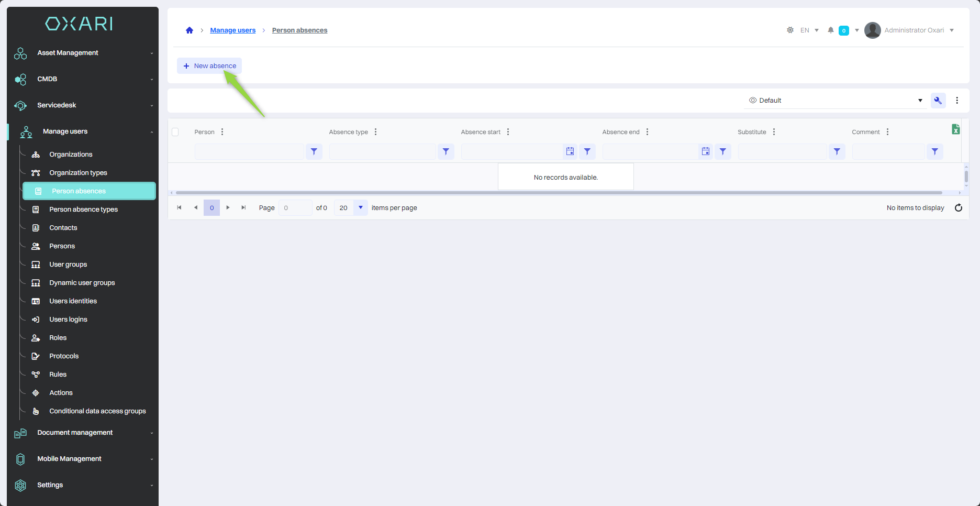The width and height of the screenshot is (980, 506).
Task: Open the notifications bell icon
Action: [x=830, y=30]
